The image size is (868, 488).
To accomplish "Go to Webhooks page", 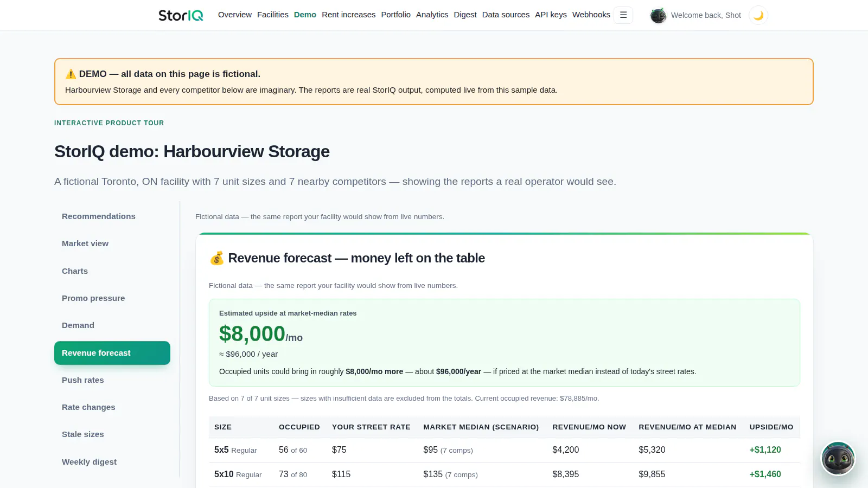I will click(x=591, y=15).
